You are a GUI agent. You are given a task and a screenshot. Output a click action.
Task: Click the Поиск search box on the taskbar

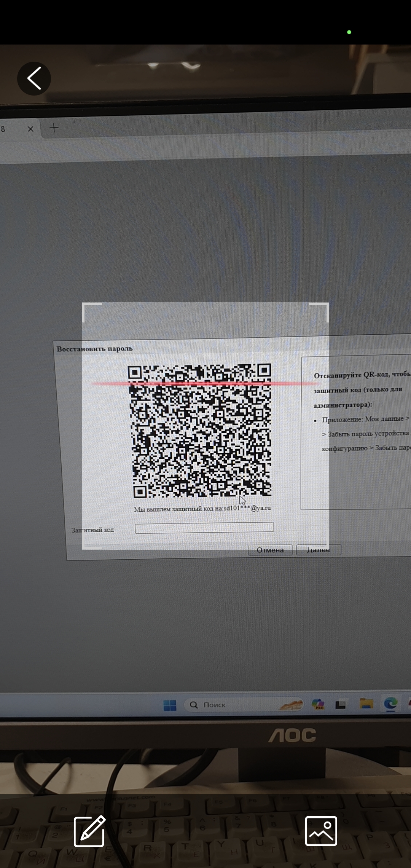click(x=244, y=705)
